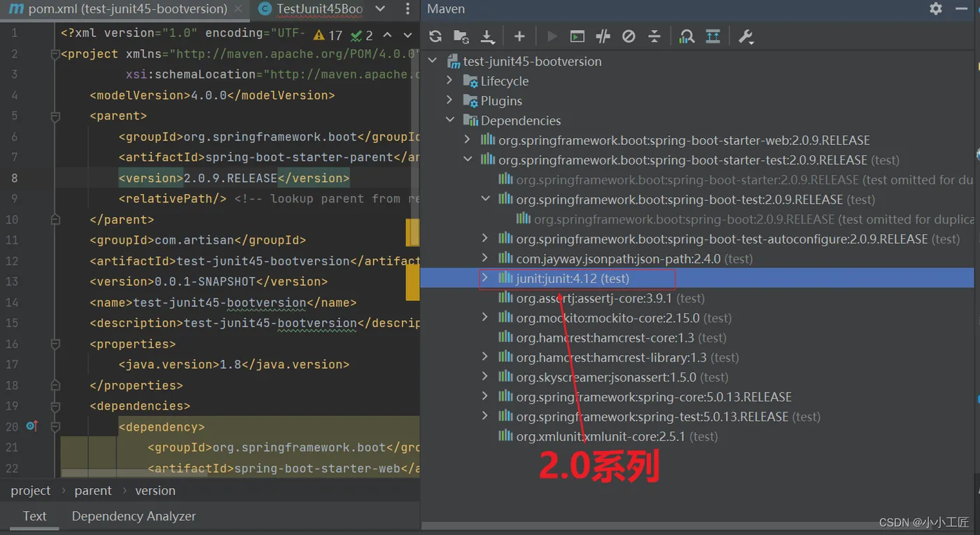Expand spring-boot-starter-web dependency
The width and height of the screenshot is (980, 535).
(x=468, y=140)
